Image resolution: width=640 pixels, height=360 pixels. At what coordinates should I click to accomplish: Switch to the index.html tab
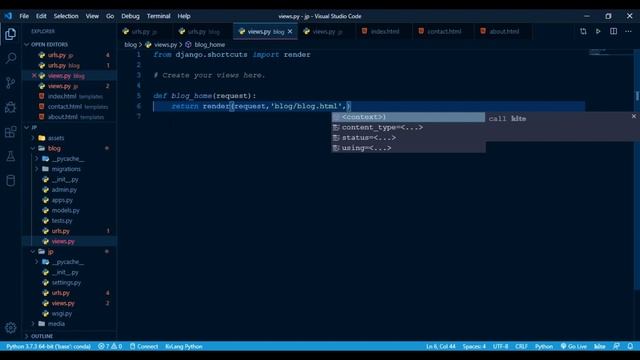click(x=383, y=31)
